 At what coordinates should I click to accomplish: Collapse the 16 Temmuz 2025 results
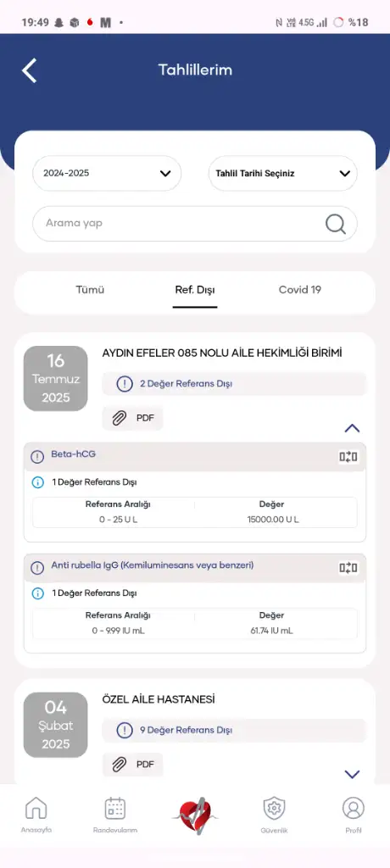click(x=353, y=428)
